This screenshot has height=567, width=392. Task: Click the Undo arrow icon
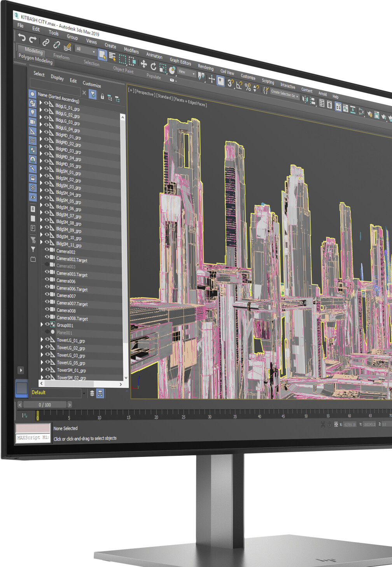click(22, 37)
